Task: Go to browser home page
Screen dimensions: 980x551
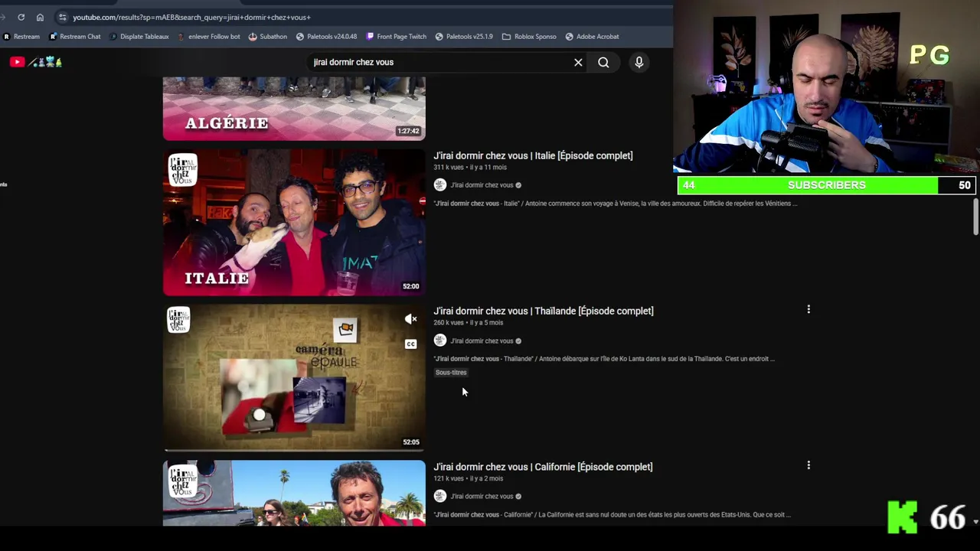Action: point(40,17)
